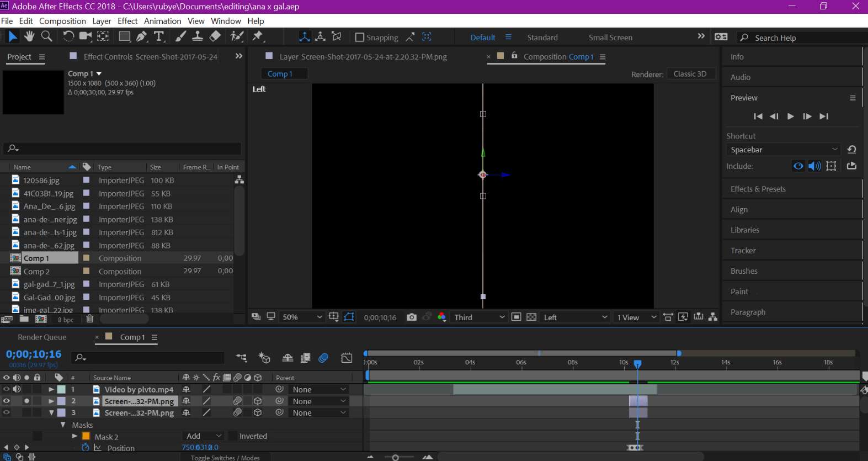
Task: Select the Roto Brush tool
Action: click(237, 36)
